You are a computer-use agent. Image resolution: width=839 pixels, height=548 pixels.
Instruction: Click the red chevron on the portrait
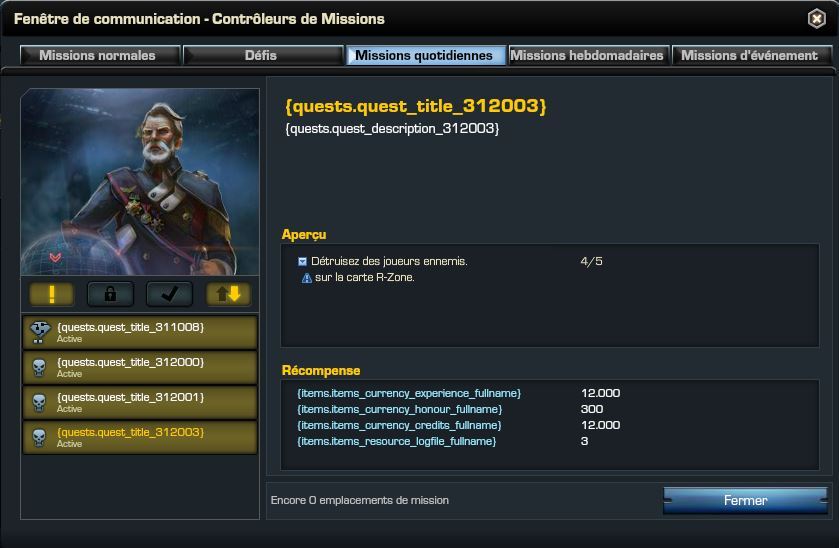(55, 257)
